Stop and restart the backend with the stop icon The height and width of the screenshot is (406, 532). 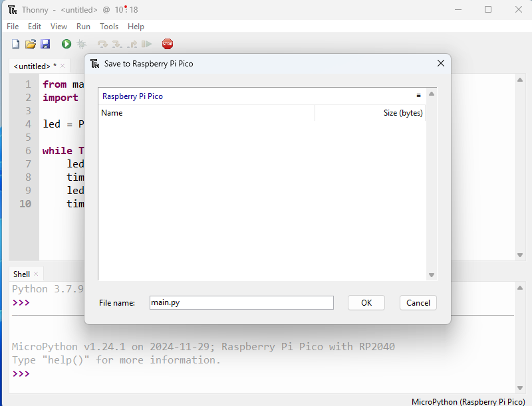(x=167, y=44)
